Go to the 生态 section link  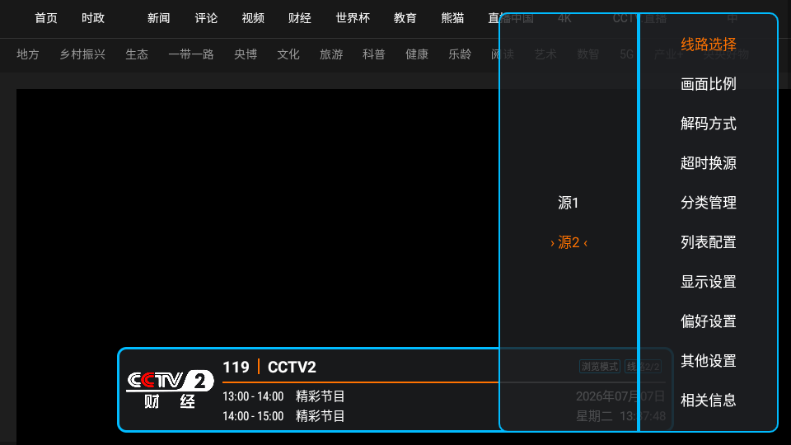(137, 54)
